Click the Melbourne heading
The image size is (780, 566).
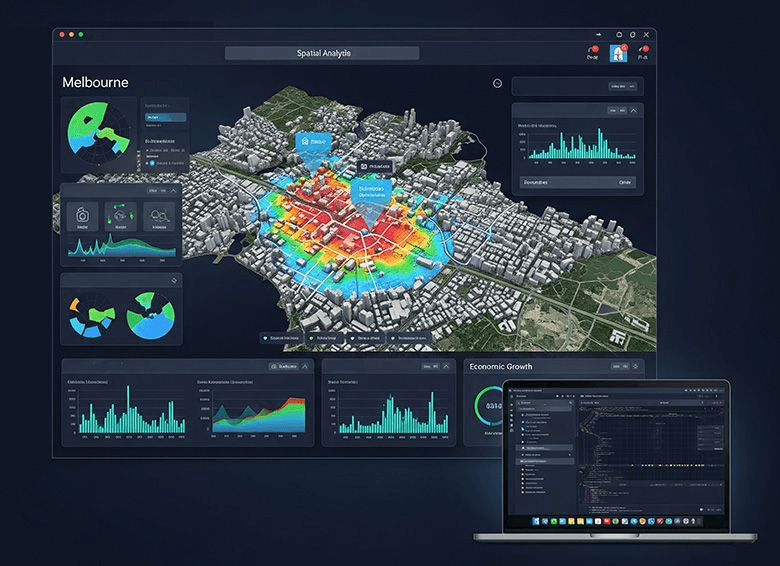click(96, 83)
